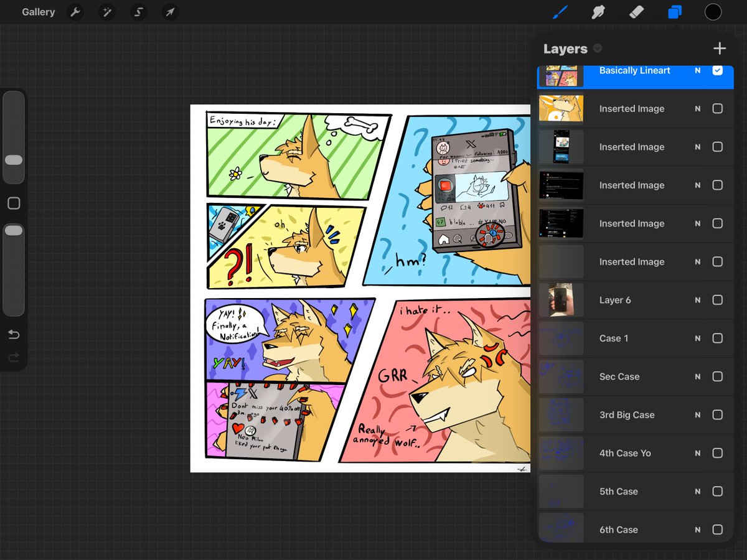Select the Smudge finger tool
The image size is (747, 560).
[x=598, y=12]
